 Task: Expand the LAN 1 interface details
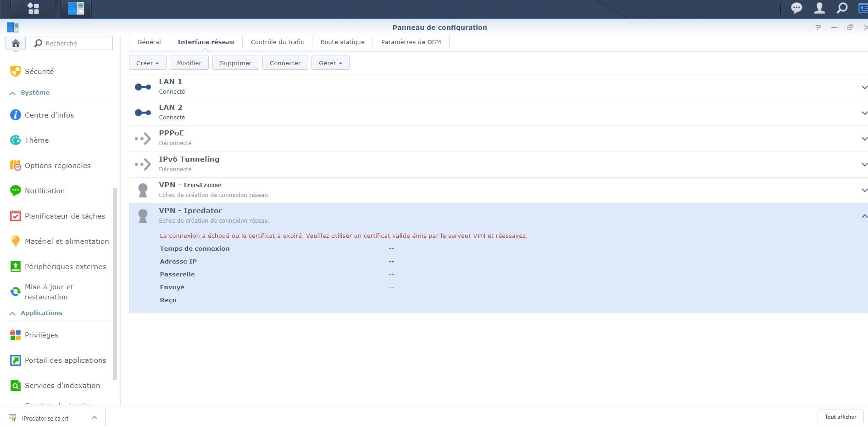coord(864,87)
